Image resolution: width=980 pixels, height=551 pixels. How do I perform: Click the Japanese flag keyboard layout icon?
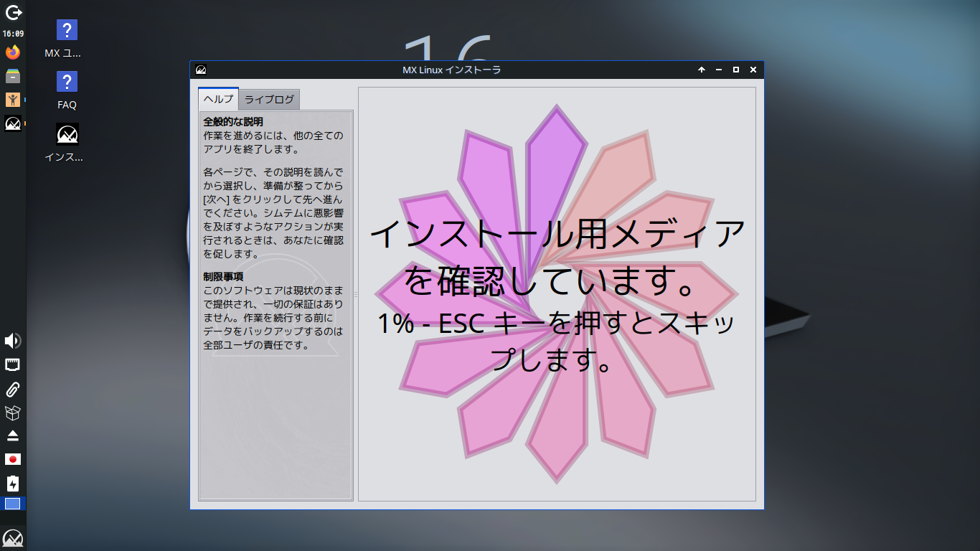tap(13, 459)
